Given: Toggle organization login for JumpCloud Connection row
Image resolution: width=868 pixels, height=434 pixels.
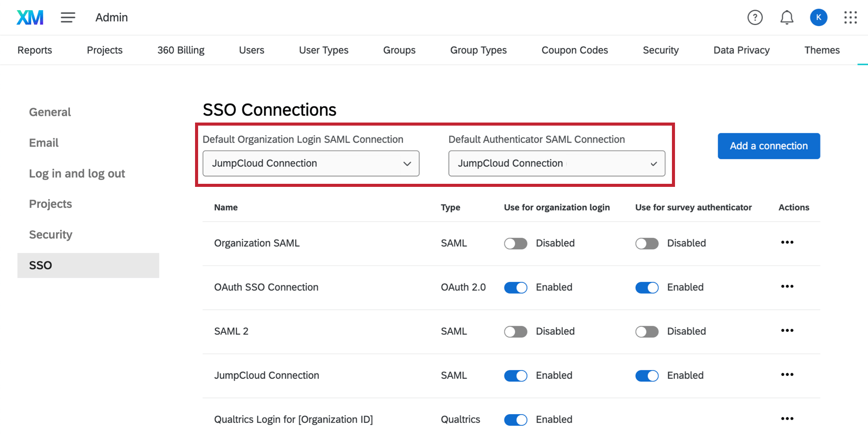Looking at the screenshot, I should (515, 376).
